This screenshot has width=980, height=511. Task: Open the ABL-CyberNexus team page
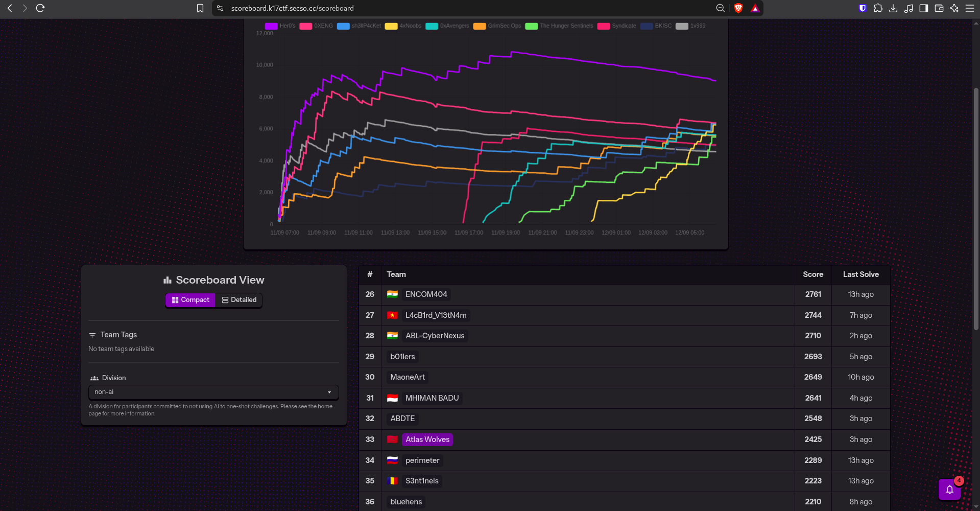click(x=435, y=336)
